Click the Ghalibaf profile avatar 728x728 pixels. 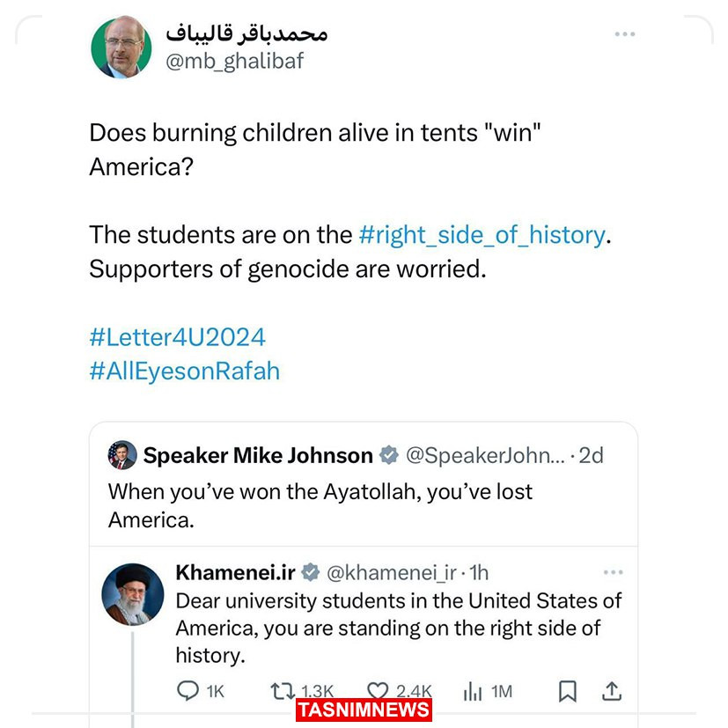click(x=121, y=48)
